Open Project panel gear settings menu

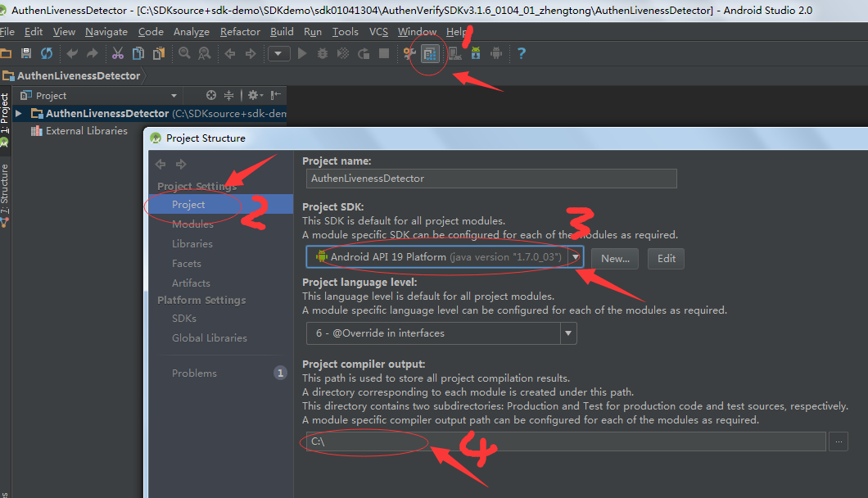[x=255, y=95]
